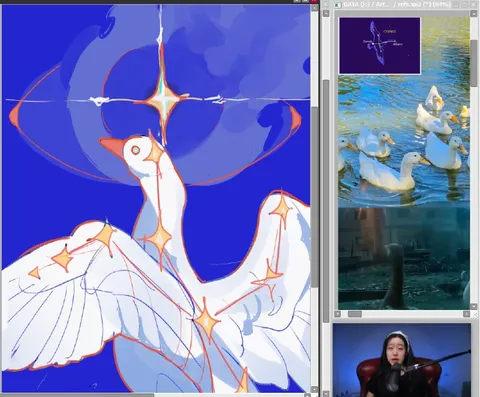The width and height of the screenshot is (480, 397).
Task: Click the reference window's horizontal scroll-left arrow
Action: point(337,314)
